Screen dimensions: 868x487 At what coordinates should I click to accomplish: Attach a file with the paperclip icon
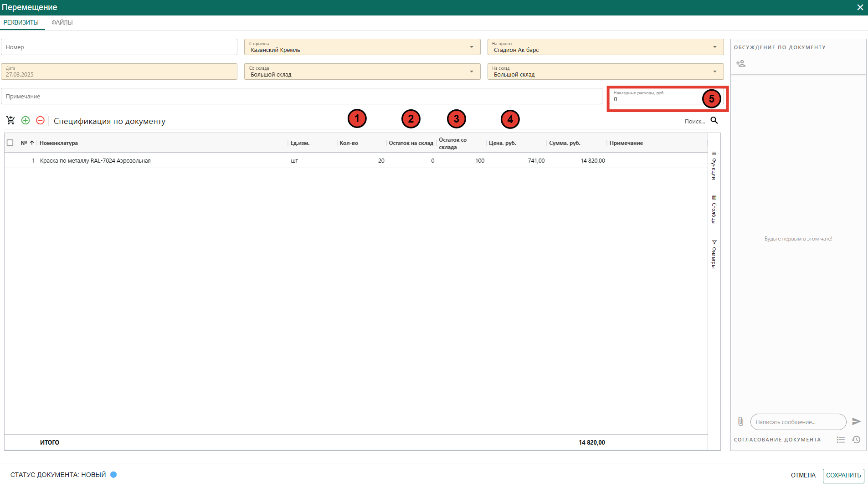740,421
